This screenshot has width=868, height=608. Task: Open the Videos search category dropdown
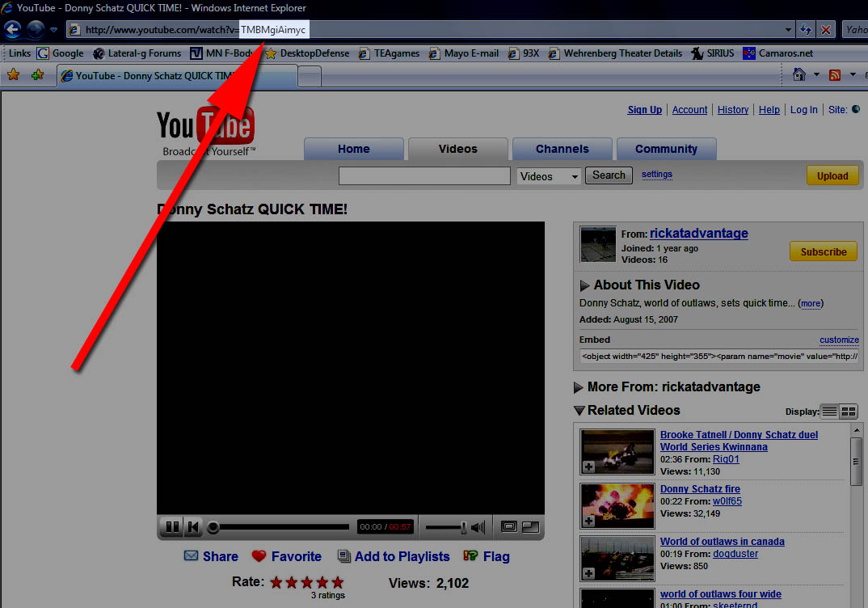click(549, 176)
